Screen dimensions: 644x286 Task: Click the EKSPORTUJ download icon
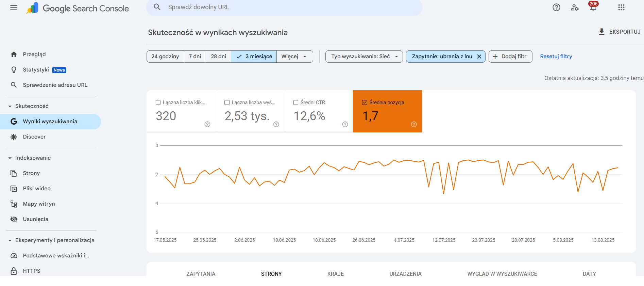(601, 32)
